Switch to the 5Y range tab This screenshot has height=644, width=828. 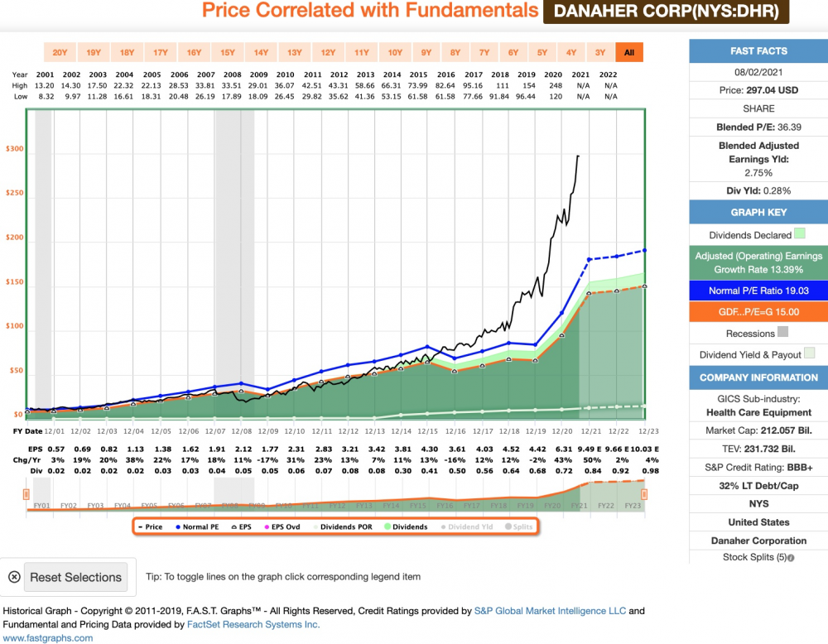point(542,52)
